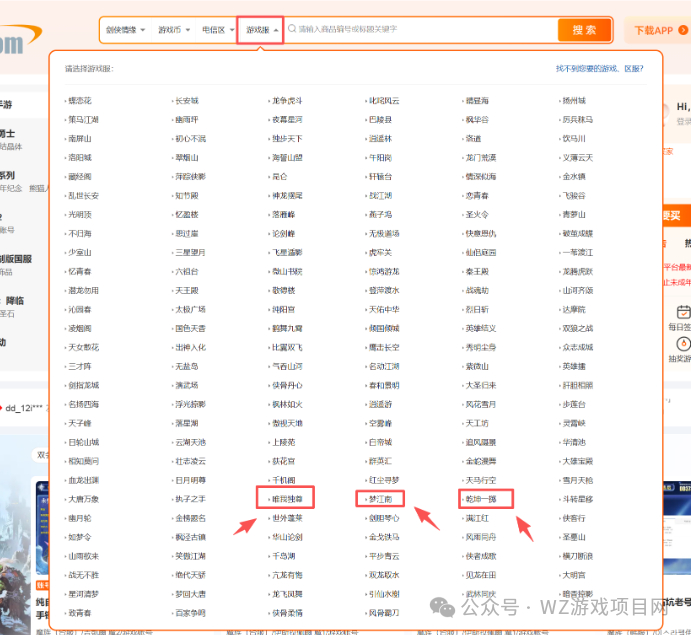Click the 抽奖 lottery icon
Image resolution: width=691 pixels, height=635 pixels.
[x=683, y=344]
